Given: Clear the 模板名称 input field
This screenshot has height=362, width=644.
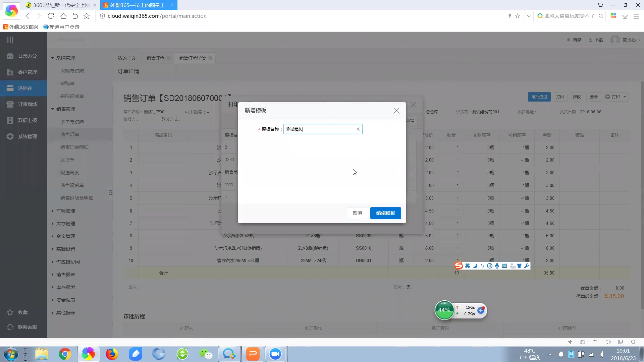Looking at the screenshot, I should pos(358,129).
